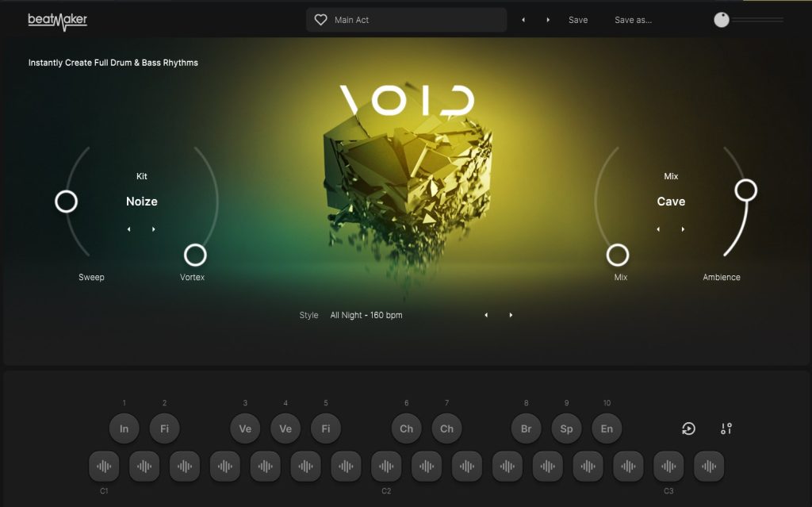Open the mixer settings sliders icon
This screenshot has height=507, width=812.
(x=726, y=428)
